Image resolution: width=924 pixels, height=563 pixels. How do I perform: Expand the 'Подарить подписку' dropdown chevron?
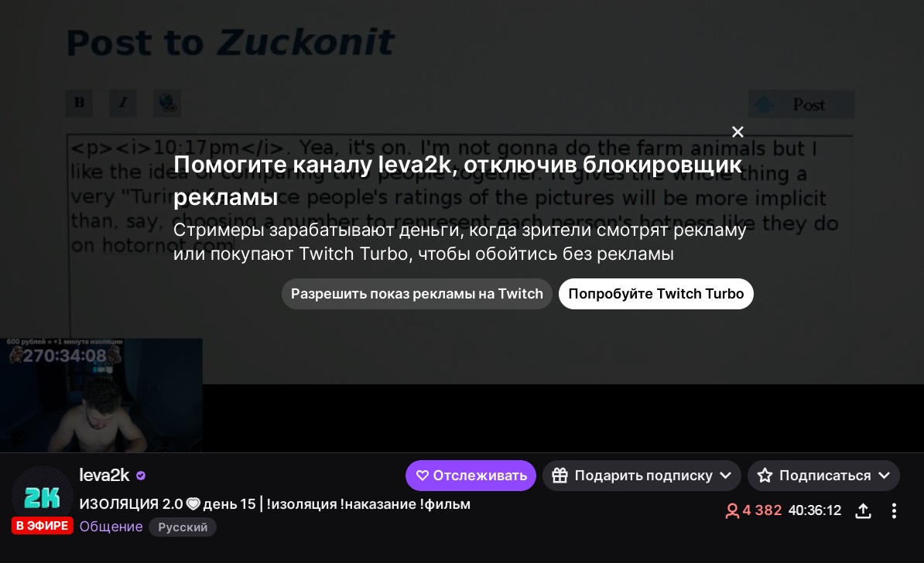[726, 476]
